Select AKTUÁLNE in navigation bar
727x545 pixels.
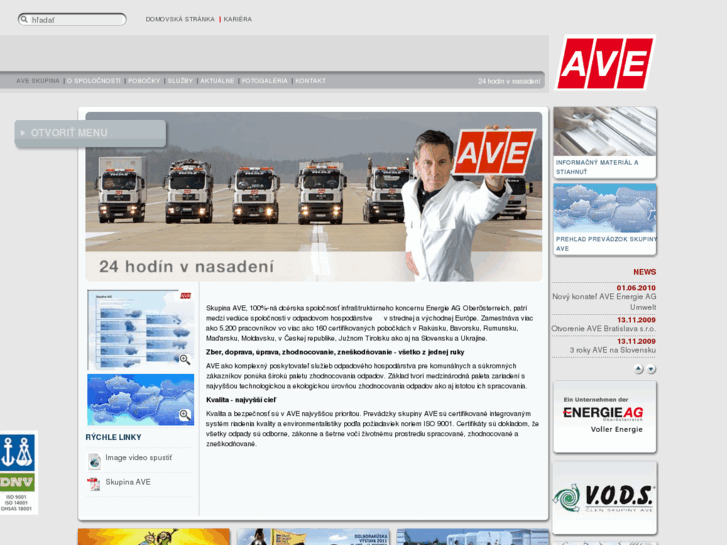tap(217, 81)
